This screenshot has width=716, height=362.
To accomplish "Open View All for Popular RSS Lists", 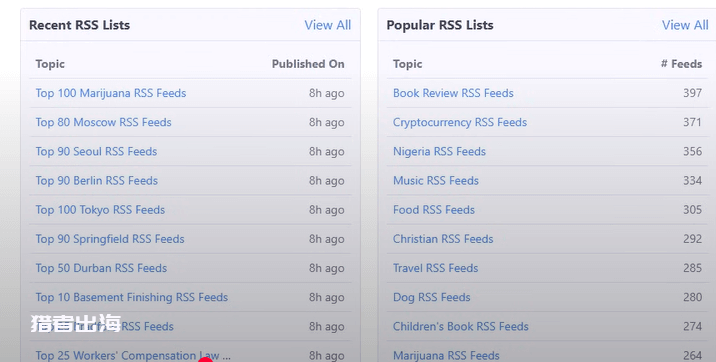I will 685,25.
